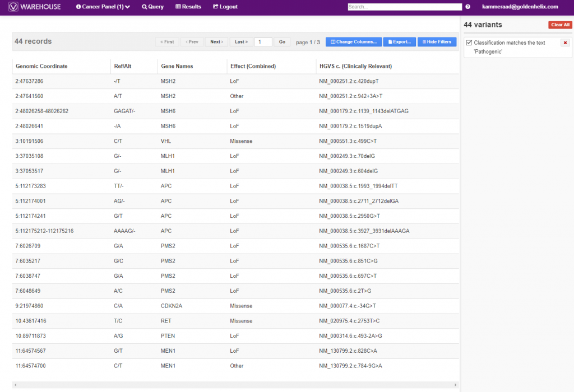
Task: Click the Logout icon
Action: pos(217,7)
